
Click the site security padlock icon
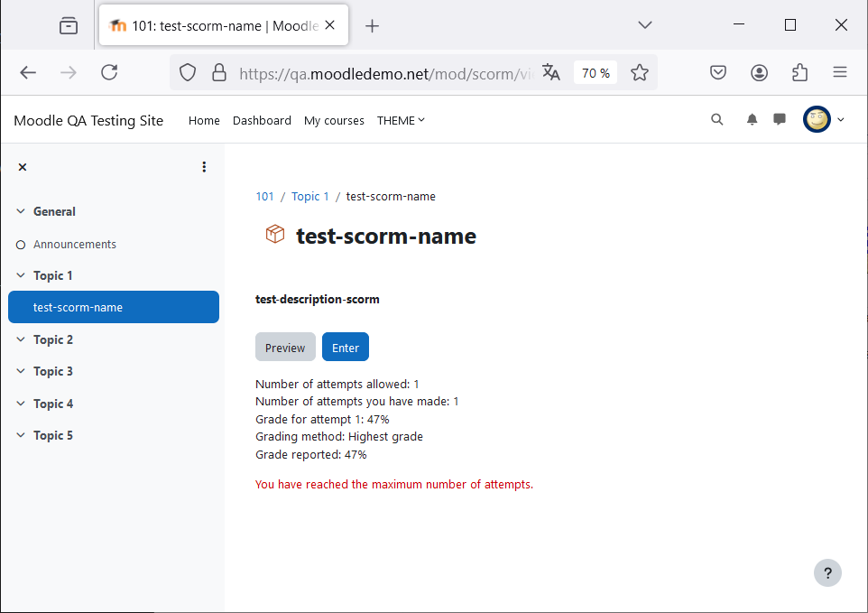(x=219, y=72)
